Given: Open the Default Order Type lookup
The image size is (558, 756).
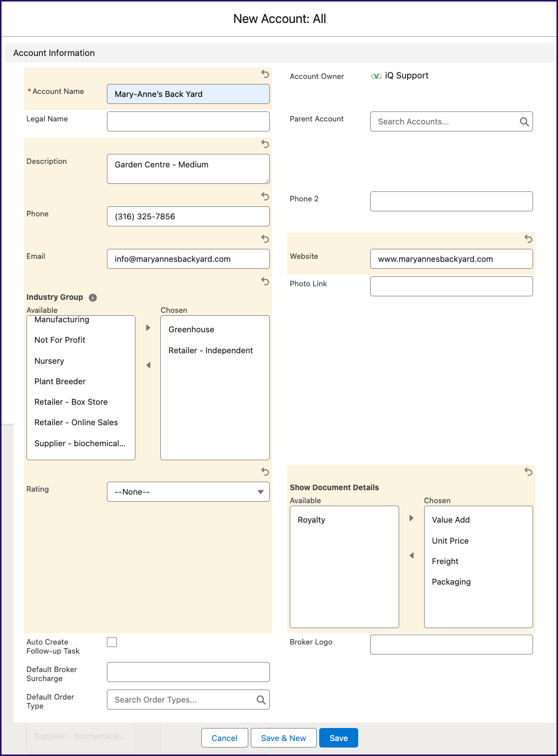Looking at the screenshot, I should pos(188,700).
